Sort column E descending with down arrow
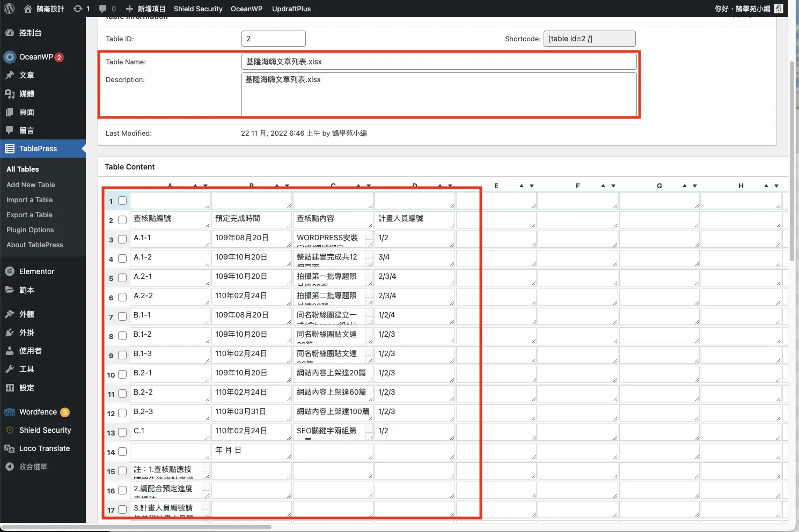This screenshot has height=532, width=799. coord(532,186)
